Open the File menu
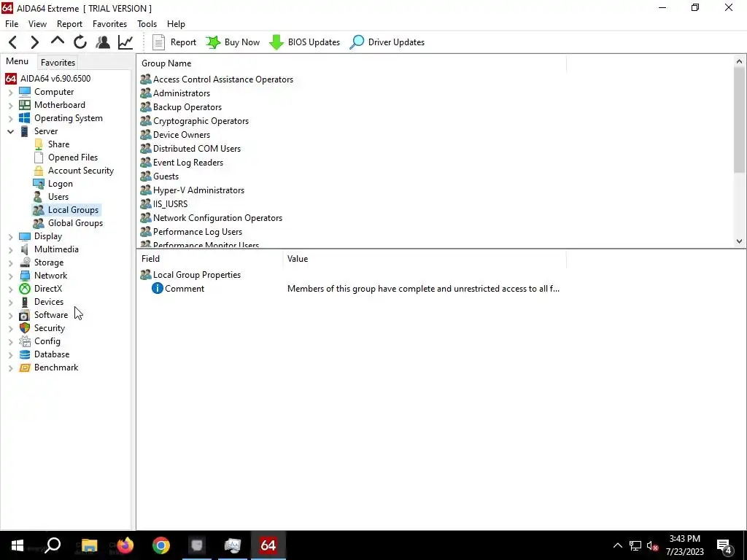Image resolution: width=747 pixels, height=560 pixels. tap(12, 24)
